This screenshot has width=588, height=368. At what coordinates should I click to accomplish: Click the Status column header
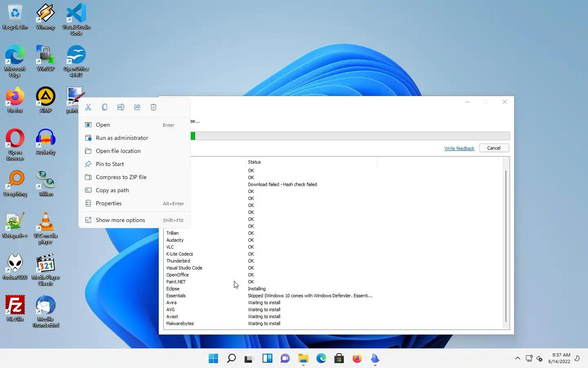coord(311,162)
